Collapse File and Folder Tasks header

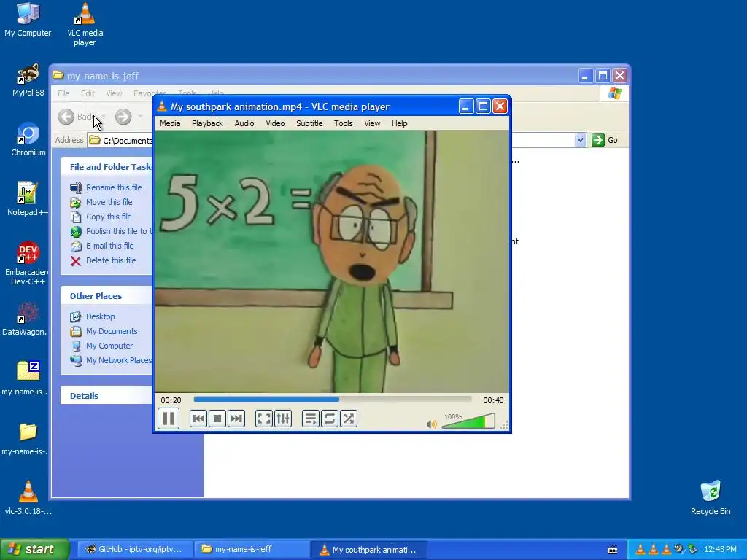coord(107,167)
